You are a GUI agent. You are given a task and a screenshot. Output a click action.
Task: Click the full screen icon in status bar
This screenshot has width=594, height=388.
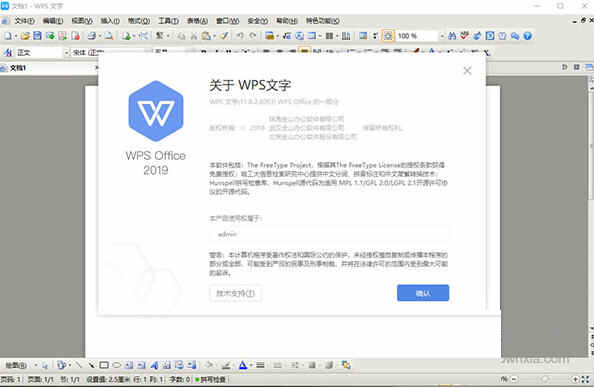586,379
